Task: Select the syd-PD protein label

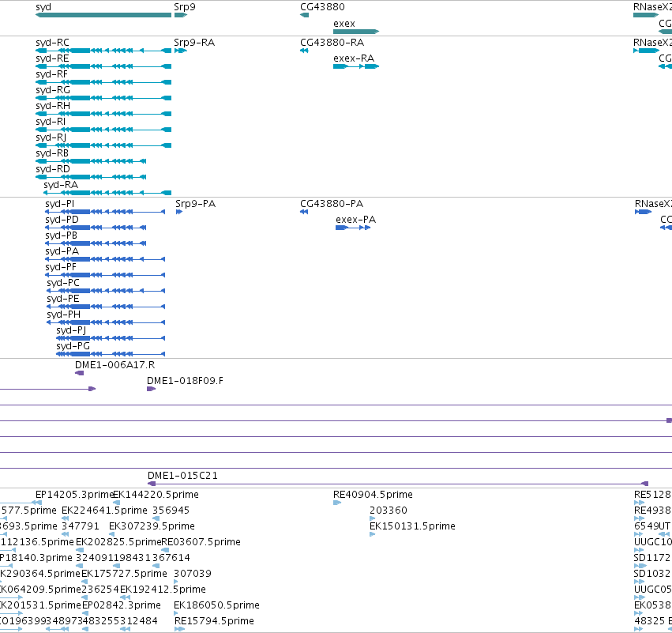Action: tap(62, 220)
